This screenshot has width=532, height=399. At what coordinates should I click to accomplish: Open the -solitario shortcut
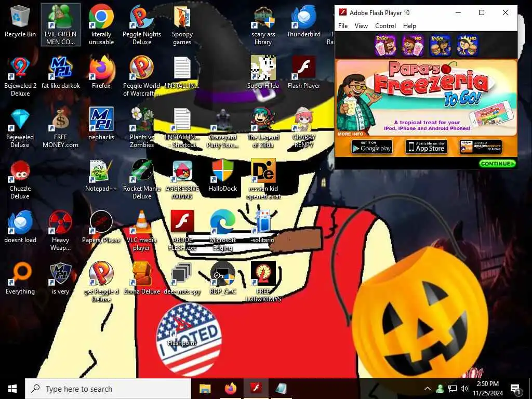pos(263,228)
